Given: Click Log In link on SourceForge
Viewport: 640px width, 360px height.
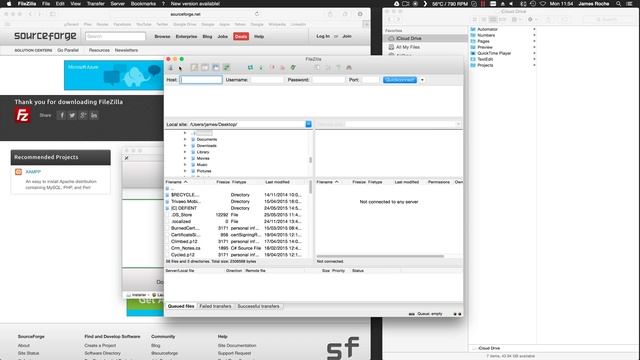Looking at the screenshot, I should (323, 36).
